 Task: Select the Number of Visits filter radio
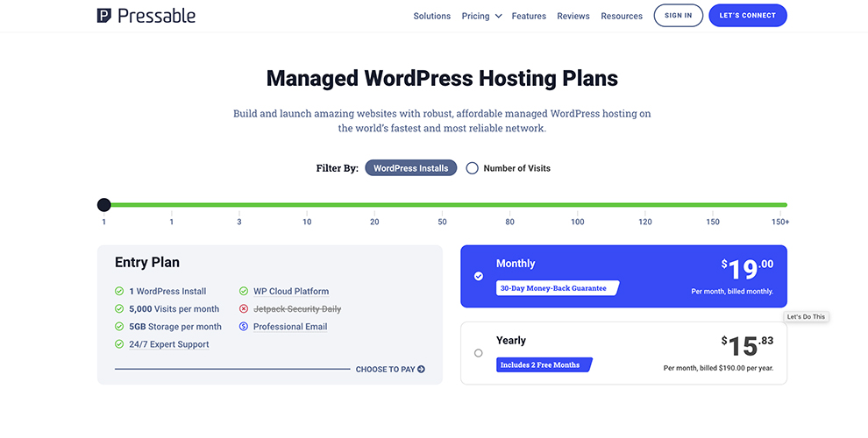coord(473,168)
